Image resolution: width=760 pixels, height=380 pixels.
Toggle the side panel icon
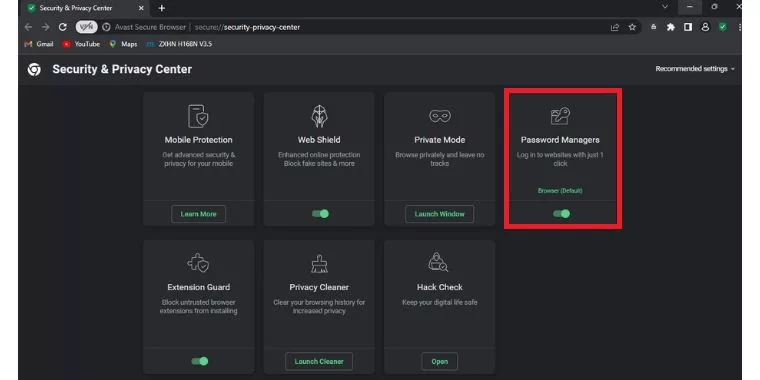(x=688, y=27)
